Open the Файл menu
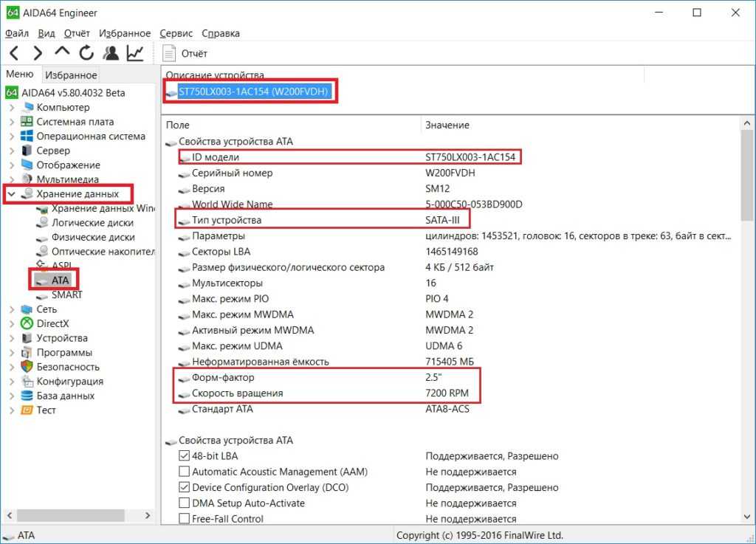756x544 pixels. (17, 33)
